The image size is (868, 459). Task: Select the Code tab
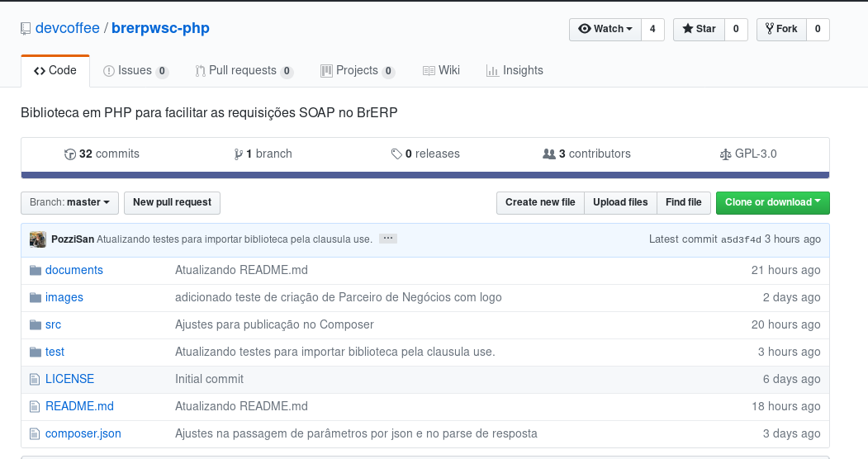pos(55,71)
